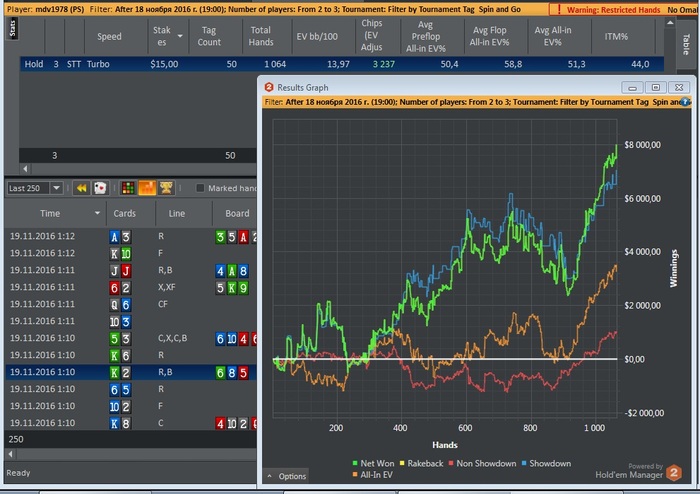Click the Board column header
The height and width of the screenshot is (494, 700).
click(237, 213)
